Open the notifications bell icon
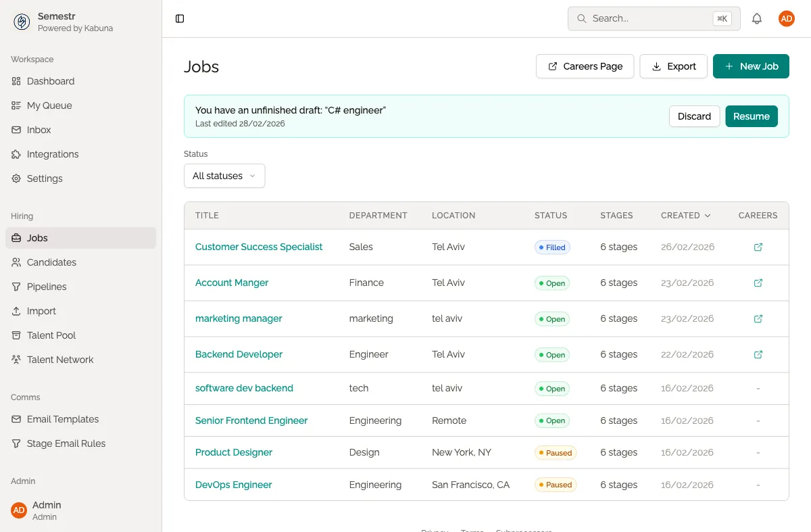The height and width of the screenshot is (532, 811). coord(757,18)
